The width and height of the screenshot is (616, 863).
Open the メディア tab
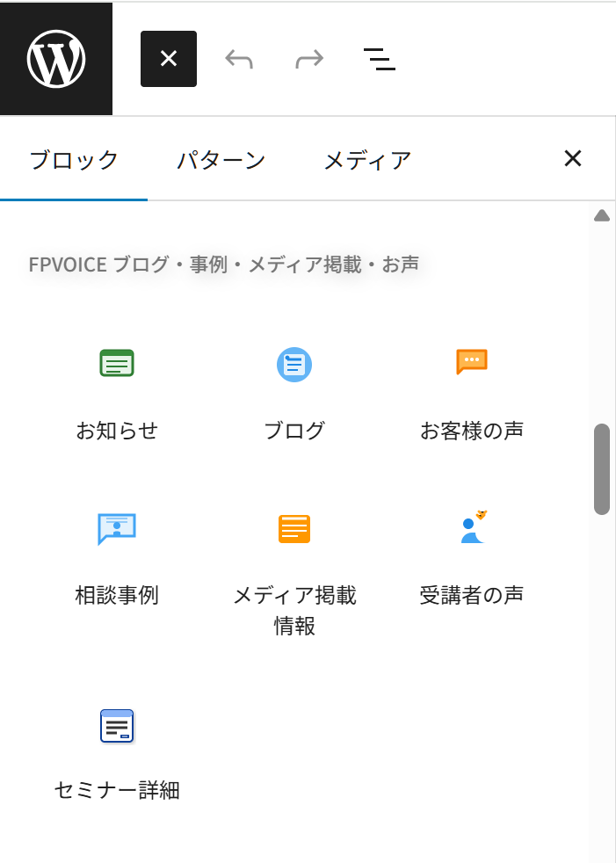[x=367, y=160]
